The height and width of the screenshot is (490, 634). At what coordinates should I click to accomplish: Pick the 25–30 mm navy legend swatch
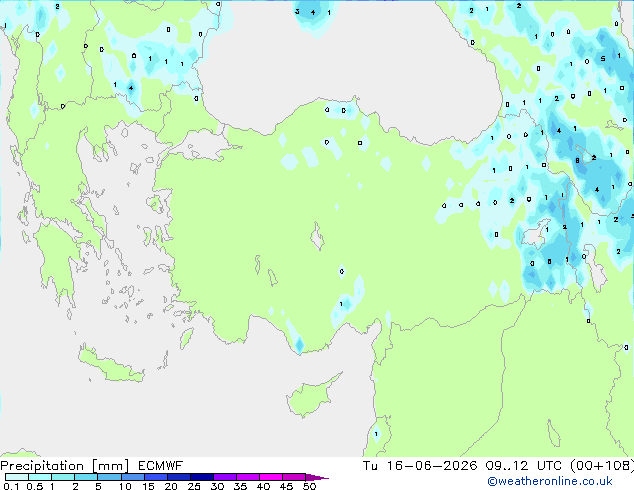click(x=201, y=477)
